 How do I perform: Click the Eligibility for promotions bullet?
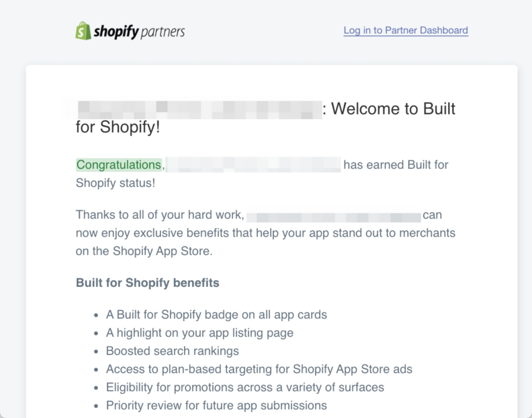[x=245, y=387]
